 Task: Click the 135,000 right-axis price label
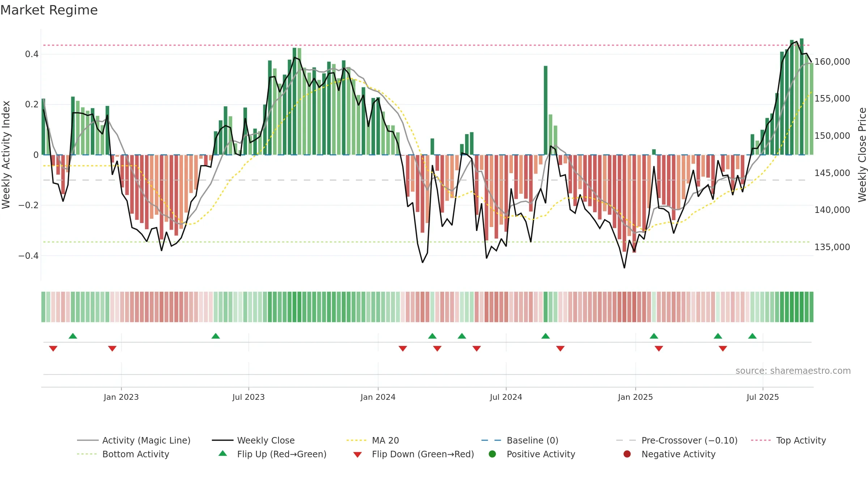pos(832,247)
